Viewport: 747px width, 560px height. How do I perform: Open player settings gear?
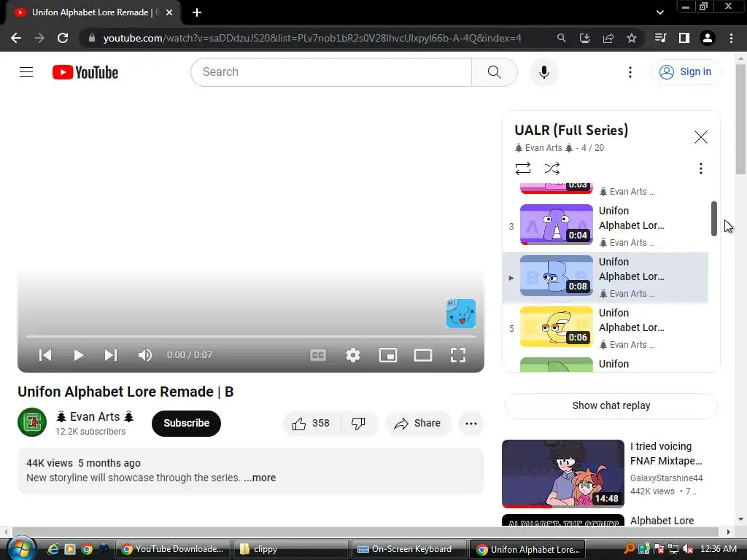pos(353,355)
